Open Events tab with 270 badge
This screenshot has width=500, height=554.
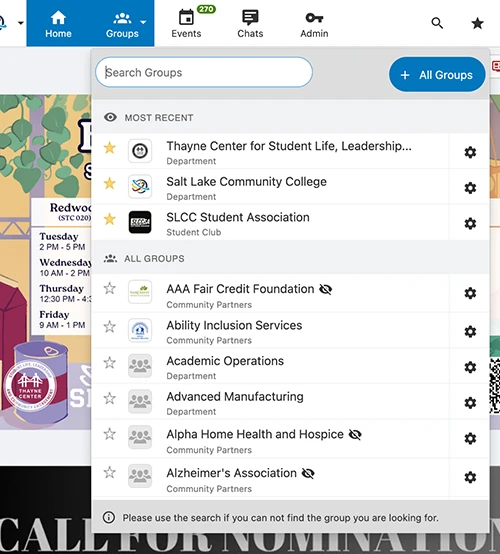tap(186, 23)
